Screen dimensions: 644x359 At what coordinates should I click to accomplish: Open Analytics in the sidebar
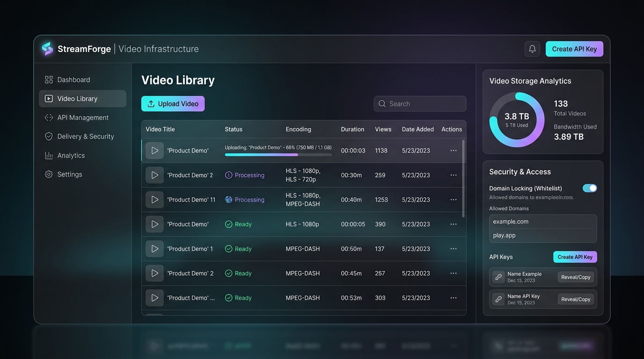coord(82,155)
